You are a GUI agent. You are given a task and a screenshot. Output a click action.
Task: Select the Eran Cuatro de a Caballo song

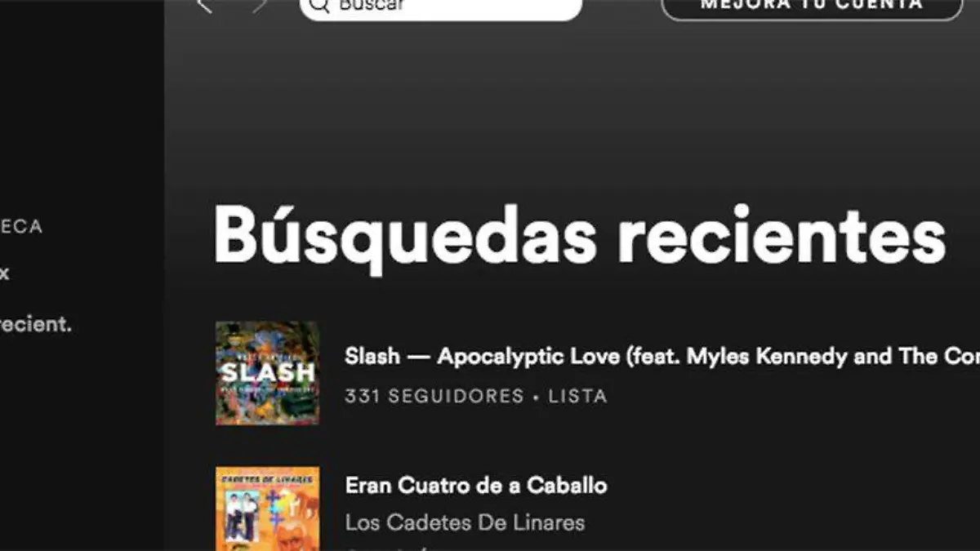[476, 485]
